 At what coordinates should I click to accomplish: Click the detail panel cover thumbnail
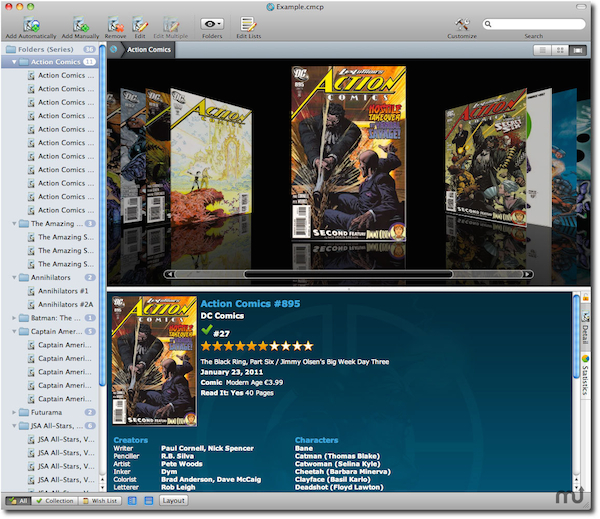point(154,361)
